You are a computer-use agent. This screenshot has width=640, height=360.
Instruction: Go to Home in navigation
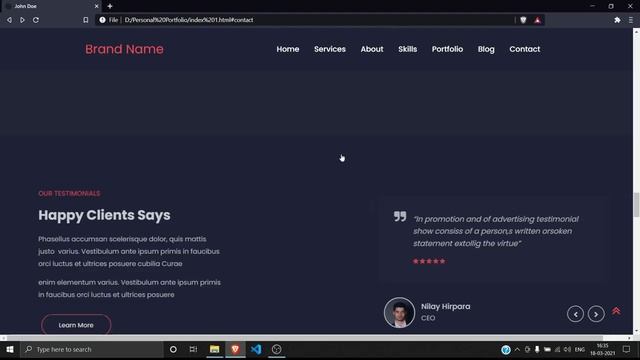click(288, 49)
